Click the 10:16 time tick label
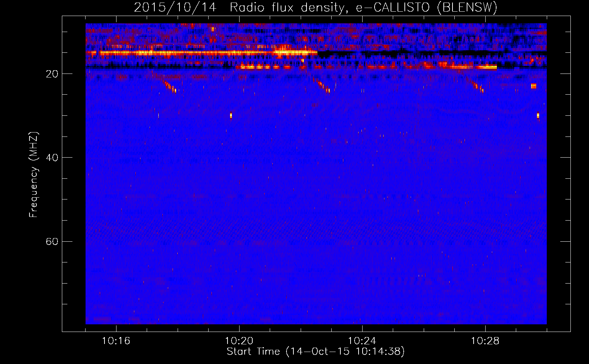The height and width of the screenshot is (364, 589). coord(116,341)
